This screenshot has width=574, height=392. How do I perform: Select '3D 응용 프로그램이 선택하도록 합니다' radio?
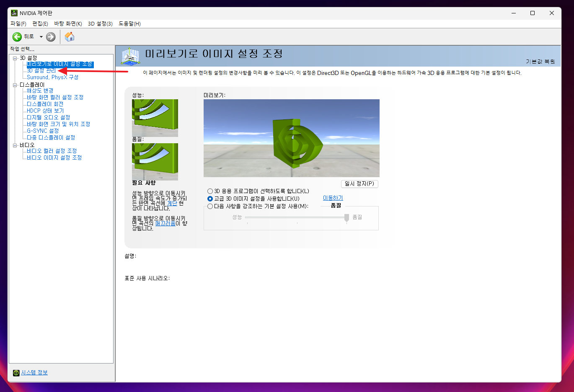coord(210,191)
